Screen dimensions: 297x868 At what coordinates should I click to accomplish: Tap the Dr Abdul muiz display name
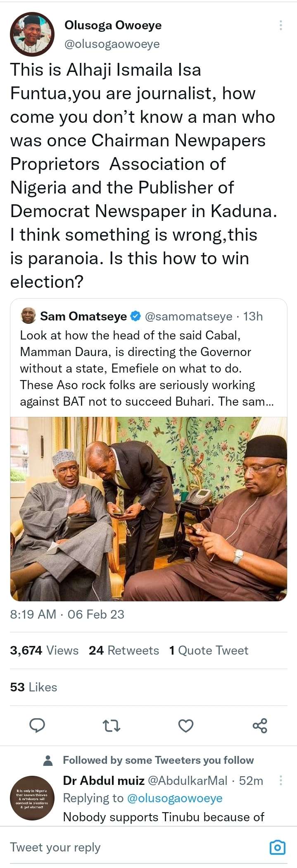pos(104,781)
